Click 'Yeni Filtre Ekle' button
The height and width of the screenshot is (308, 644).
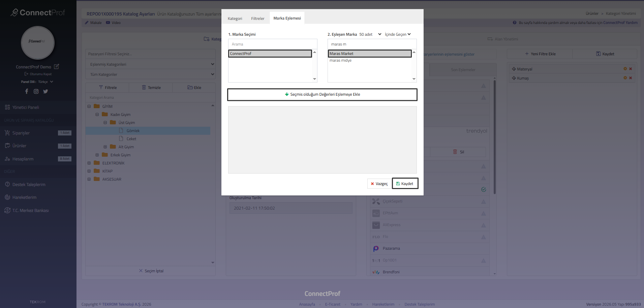[540, 54]
